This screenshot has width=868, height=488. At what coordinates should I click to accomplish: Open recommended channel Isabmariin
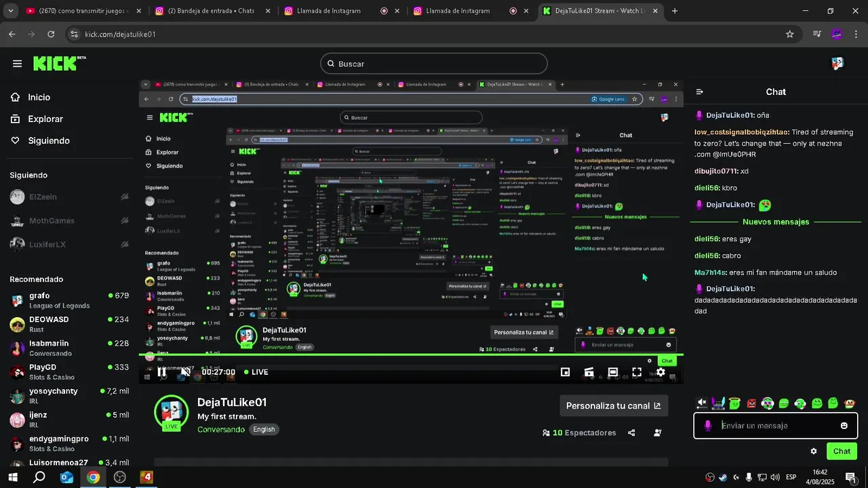68,348
